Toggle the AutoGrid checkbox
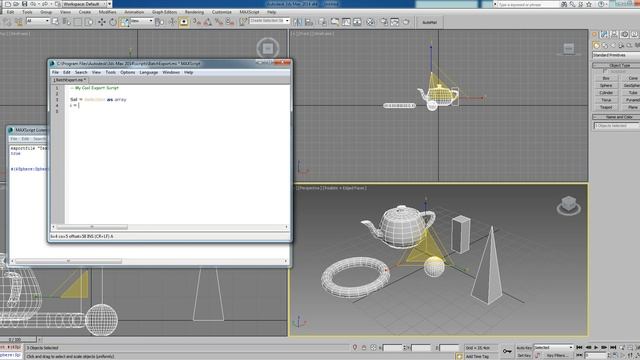This screenshot has height=360, width=640. [604, 71]
